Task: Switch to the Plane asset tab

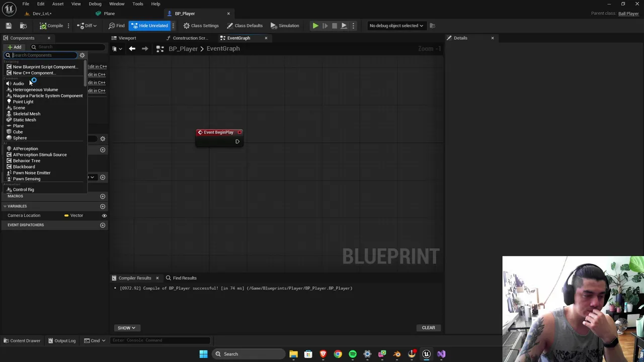Action: point(109,14)
